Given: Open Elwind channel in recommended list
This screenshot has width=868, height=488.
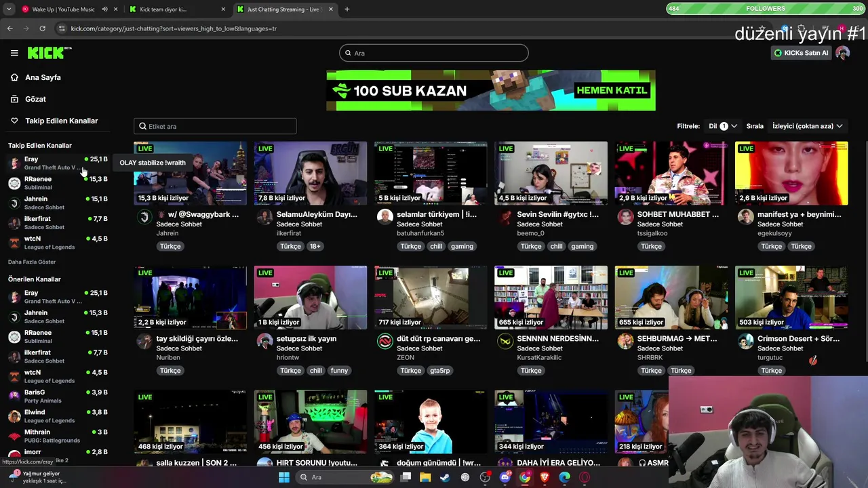Looking at the screenshot, I should click(x=58, y=415).
